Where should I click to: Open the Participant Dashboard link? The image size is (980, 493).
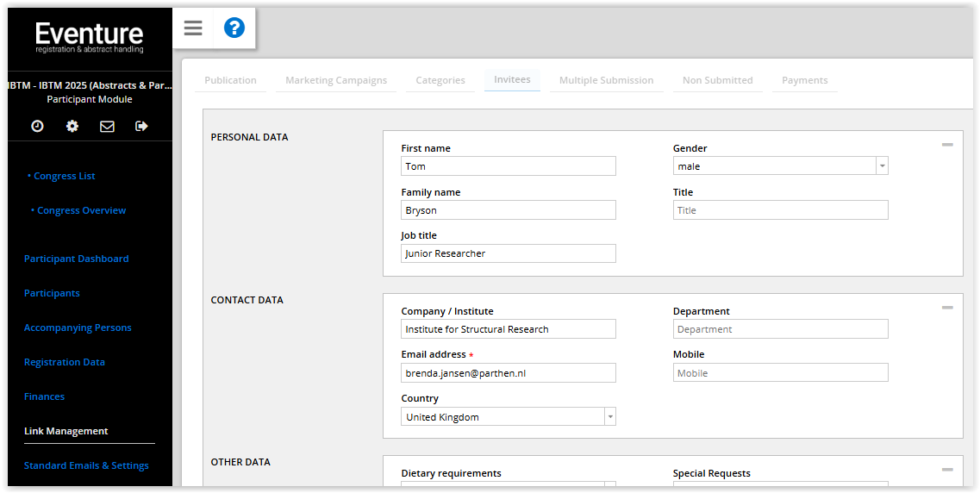76,259
